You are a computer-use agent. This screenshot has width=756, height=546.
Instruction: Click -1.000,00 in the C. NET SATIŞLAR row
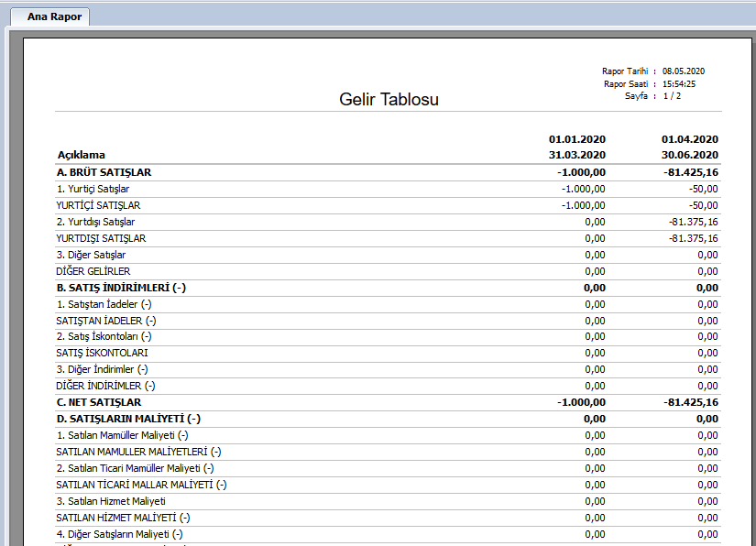[580, 402]
